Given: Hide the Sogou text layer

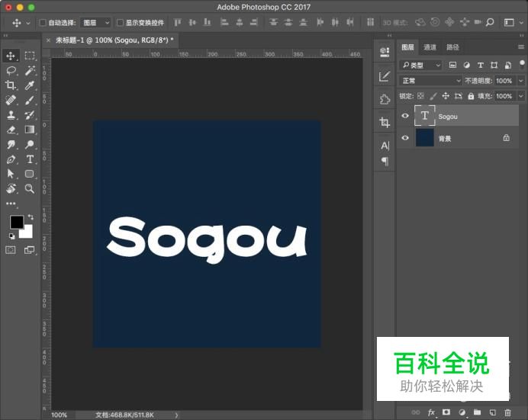Looking at the screenshot, I should pyautogui.click(x=405, y=116).
